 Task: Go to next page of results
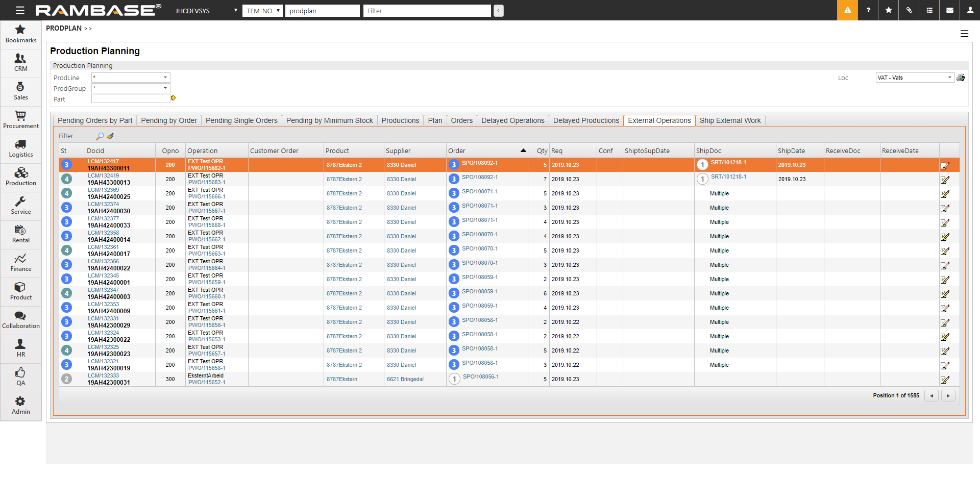coord(948,395)
